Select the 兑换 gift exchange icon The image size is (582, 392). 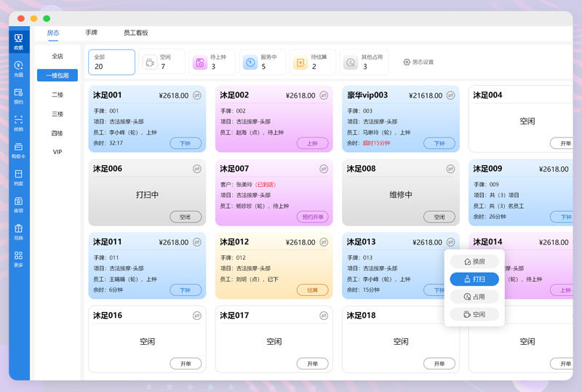(x=18, y=231)
